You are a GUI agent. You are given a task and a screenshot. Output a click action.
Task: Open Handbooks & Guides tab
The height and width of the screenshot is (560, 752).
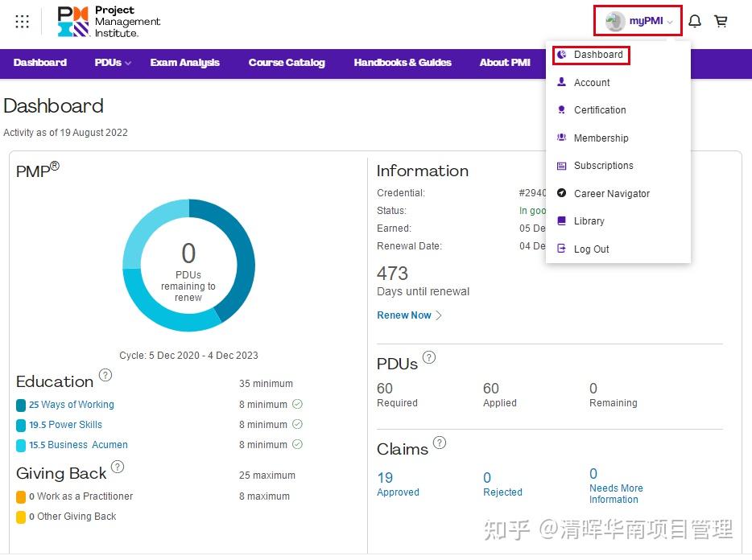[403, 63]
